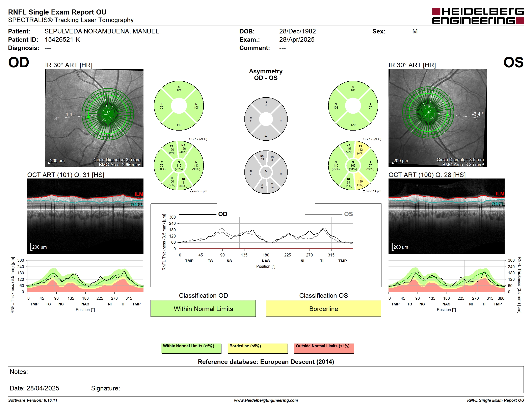Click the Within Normal Limits classification box
532x411 pixels.
click(x=203, y=308)
